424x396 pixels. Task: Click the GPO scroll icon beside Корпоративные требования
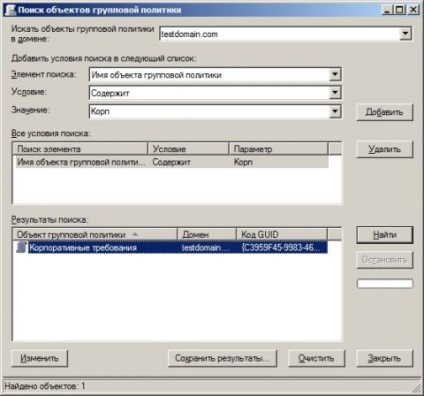pos(21,248)
